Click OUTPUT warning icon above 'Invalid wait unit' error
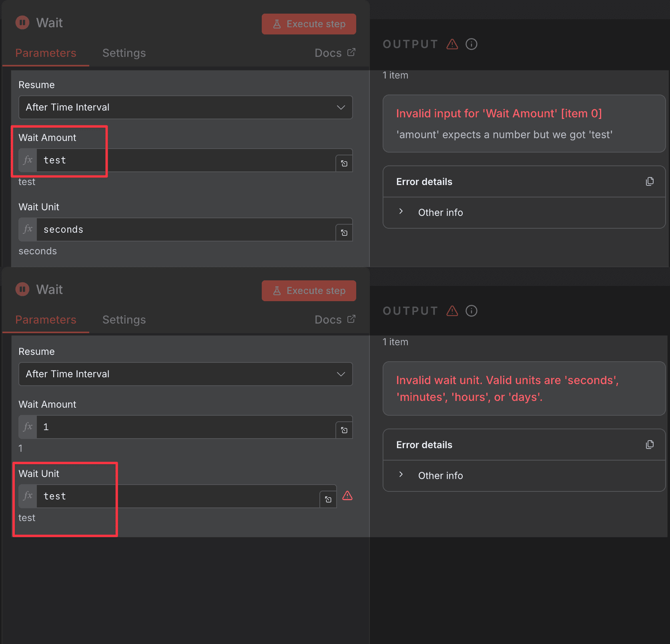This screenshot has width=670, height=644. (x=452, y=311)
